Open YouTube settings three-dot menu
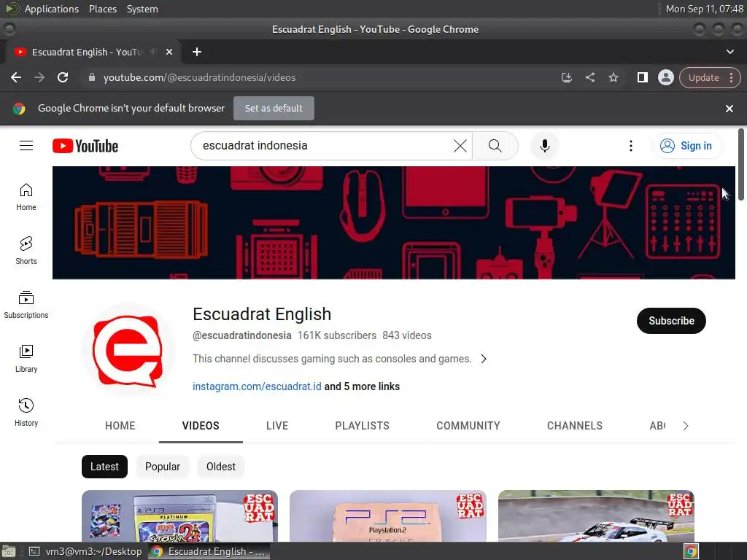This screenshot has width=747, height=560. pyautogui.click(x=631, y=146)
